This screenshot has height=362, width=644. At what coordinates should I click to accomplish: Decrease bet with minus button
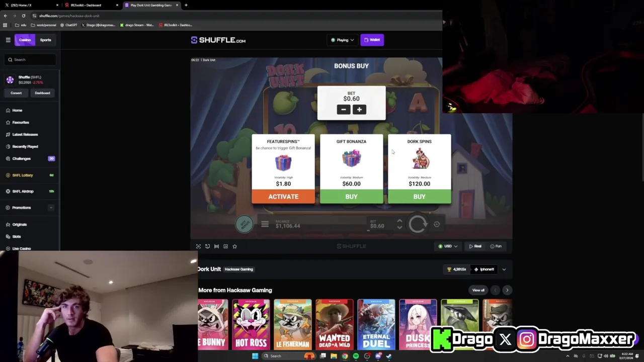[x=344, y=110]
